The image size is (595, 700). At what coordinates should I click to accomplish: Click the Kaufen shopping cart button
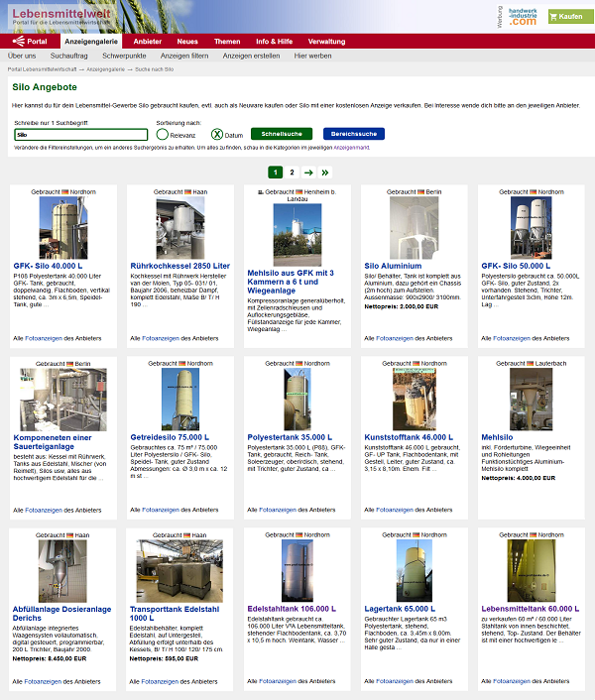565,17
